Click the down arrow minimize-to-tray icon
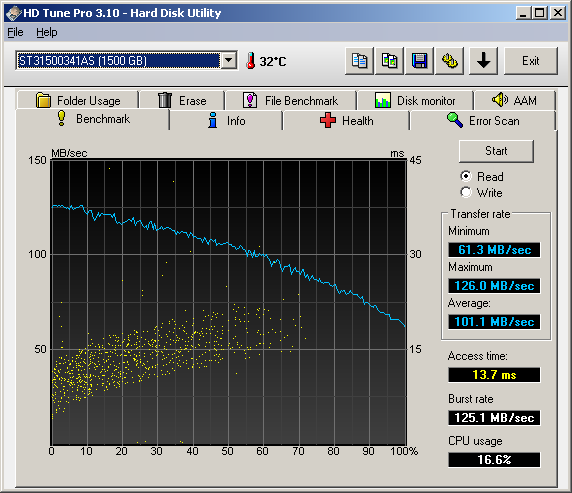 [x=483, y=61]
